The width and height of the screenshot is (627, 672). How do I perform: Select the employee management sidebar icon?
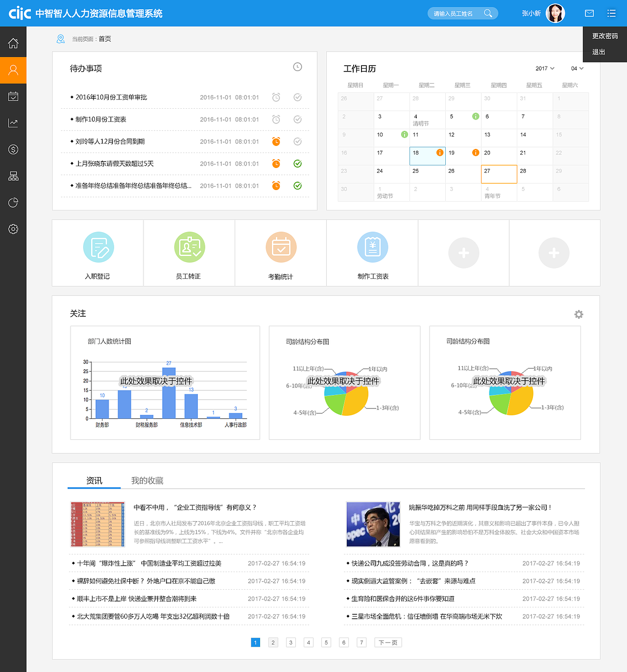point(13,70)
